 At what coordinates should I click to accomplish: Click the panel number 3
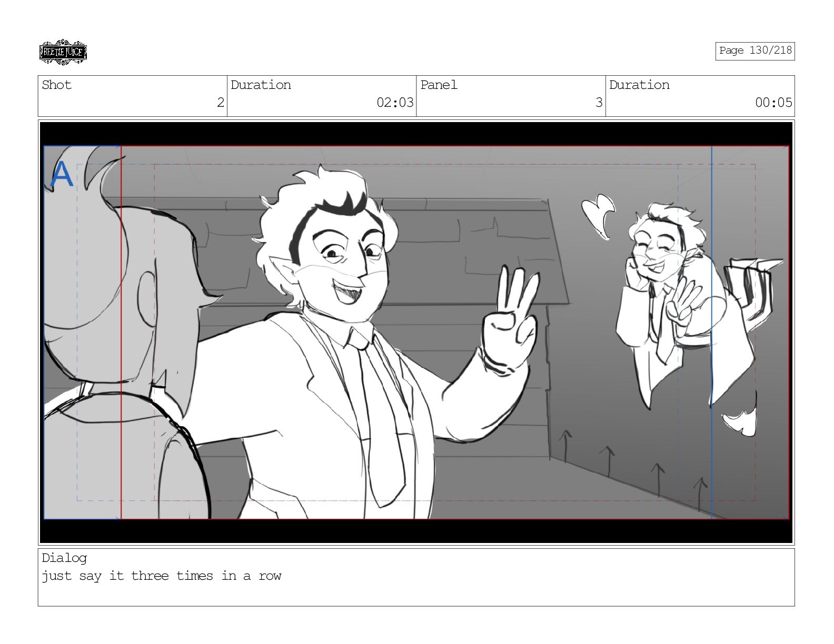[x=599, y=103]
